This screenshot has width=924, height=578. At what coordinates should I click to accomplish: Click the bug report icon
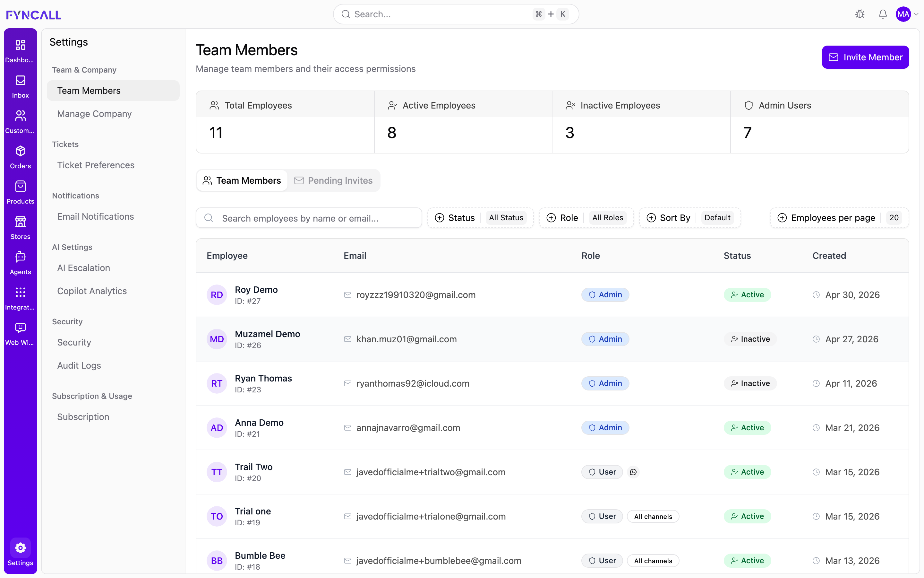[x=860, y=14]
